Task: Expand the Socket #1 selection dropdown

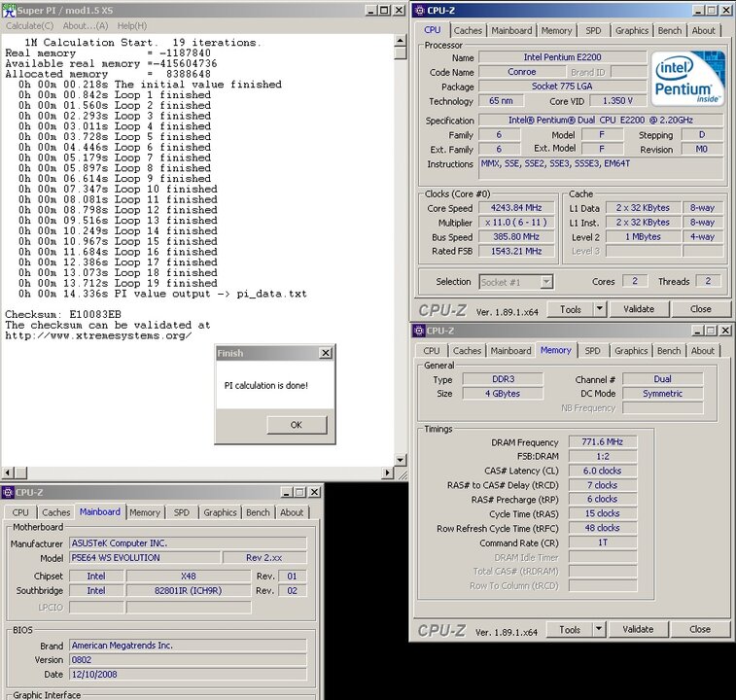Action: point(545,282)
